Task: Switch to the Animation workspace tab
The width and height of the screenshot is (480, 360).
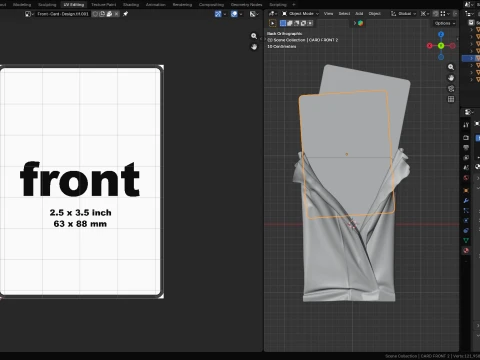Action: coord(156,5)
